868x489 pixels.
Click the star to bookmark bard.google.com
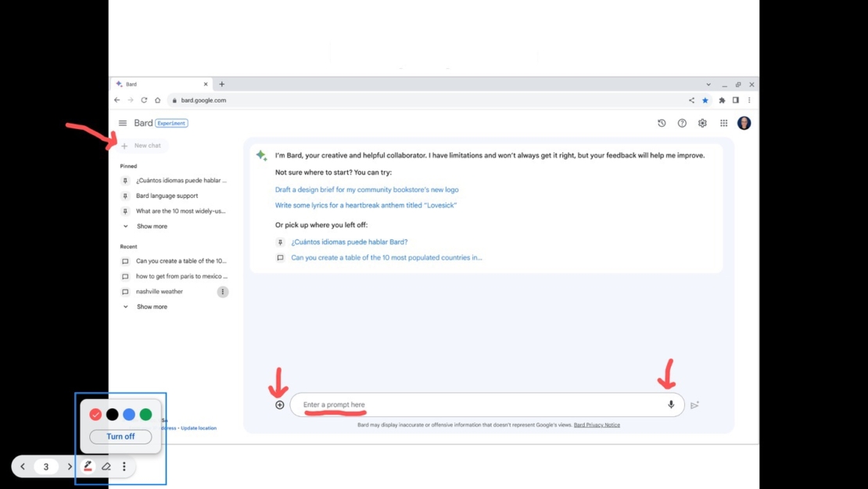click(x=705, y=100)
